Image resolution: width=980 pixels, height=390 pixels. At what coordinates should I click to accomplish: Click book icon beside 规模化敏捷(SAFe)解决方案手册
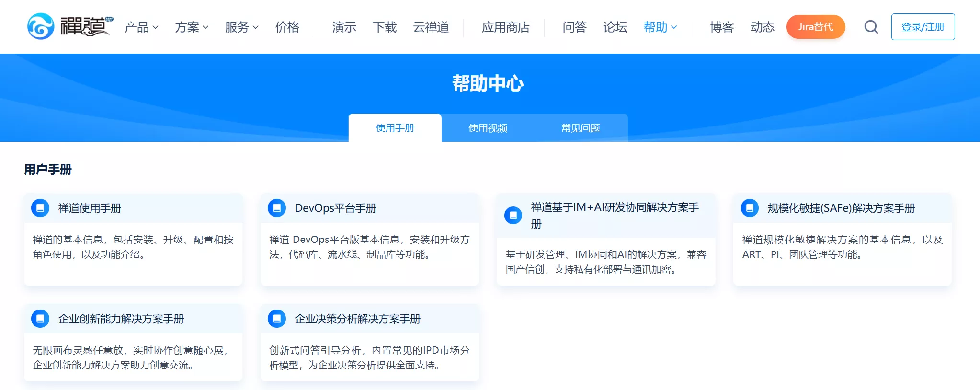pos(750,208)
